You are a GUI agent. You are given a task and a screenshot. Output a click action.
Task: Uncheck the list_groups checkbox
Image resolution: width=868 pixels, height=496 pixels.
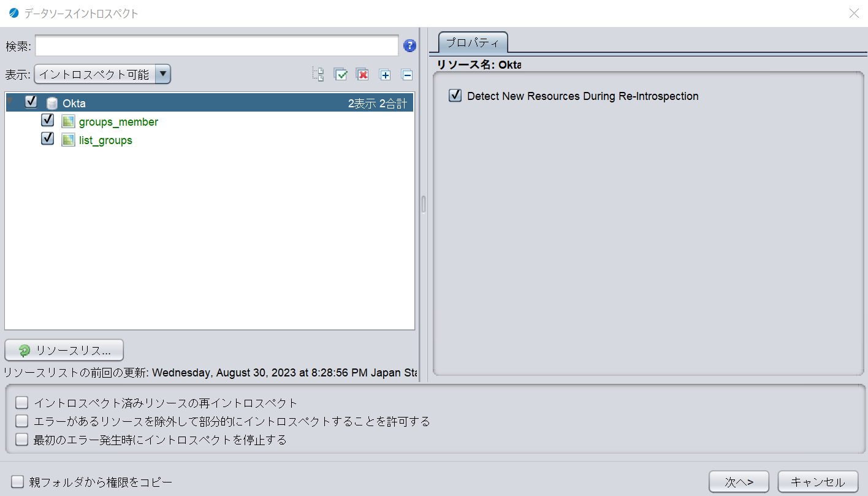click(x=47, y=139)
